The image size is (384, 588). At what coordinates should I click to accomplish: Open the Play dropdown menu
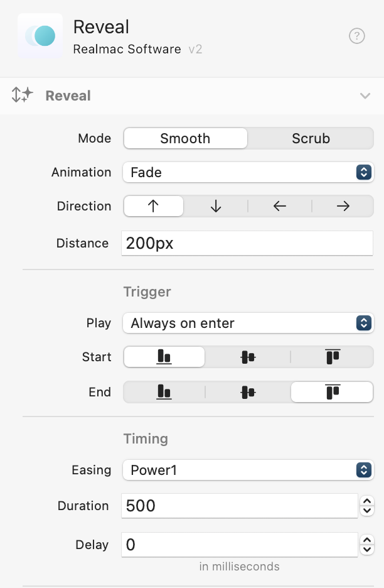(247, 323)
